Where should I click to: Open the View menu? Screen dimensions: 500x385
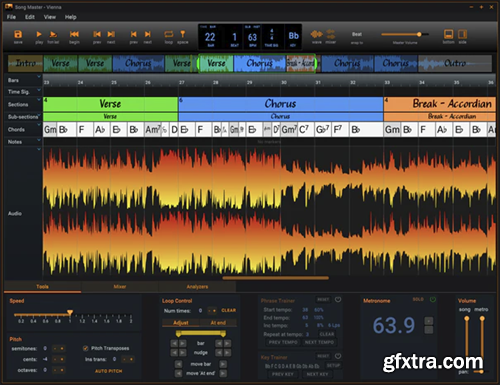[50, 17]
